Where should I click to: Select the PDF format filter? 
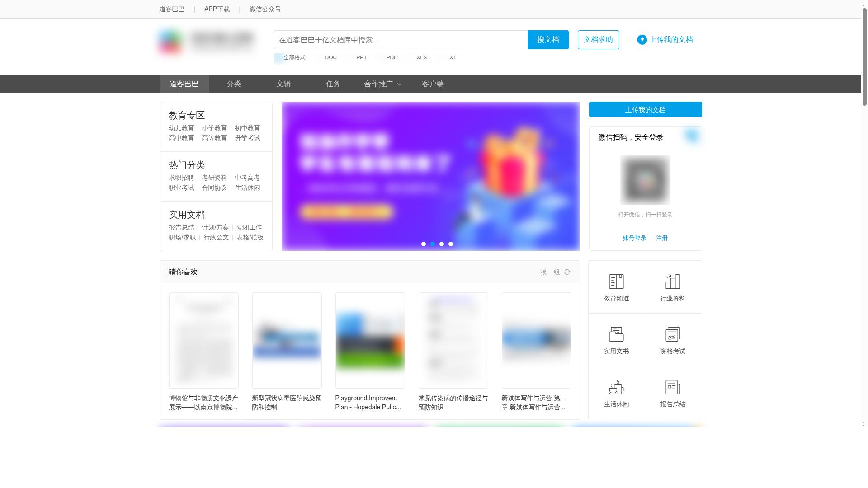point(392,57)
